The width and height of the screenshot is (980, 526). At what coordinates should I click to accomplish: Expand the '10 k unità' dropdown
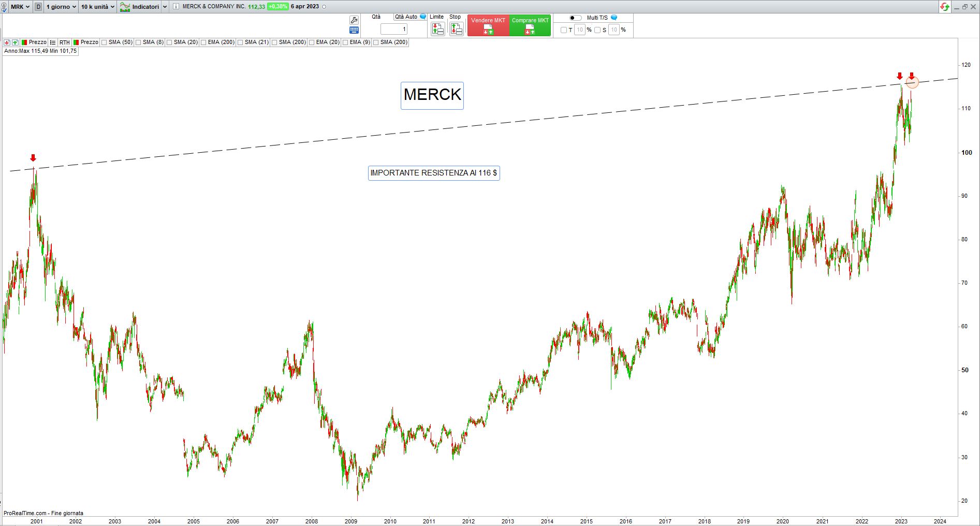tap(97, 7)
